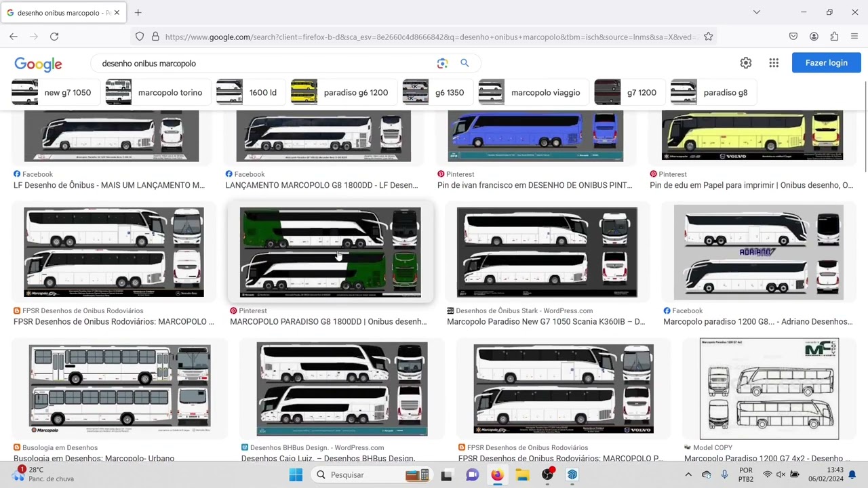Select the 'paradiso g6 1200' filter chip
Image resolution: width=868 pixels, height=488 pixels.
[x=344, y=92]
